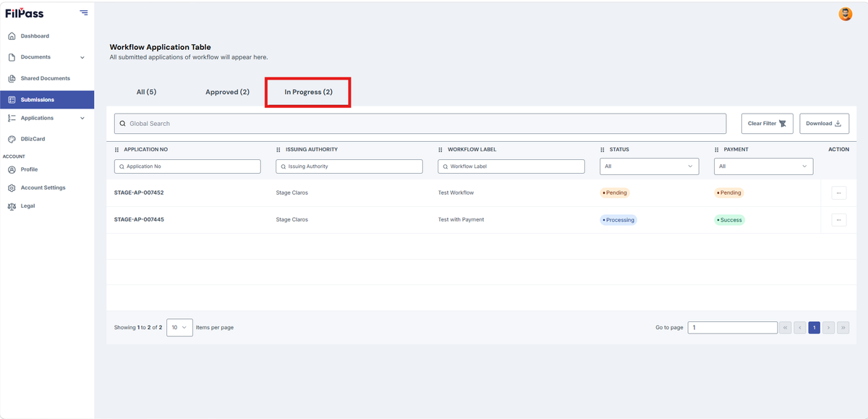Switch to the All (5) tab
Viewport: 868px width, 419px height.
146,92
